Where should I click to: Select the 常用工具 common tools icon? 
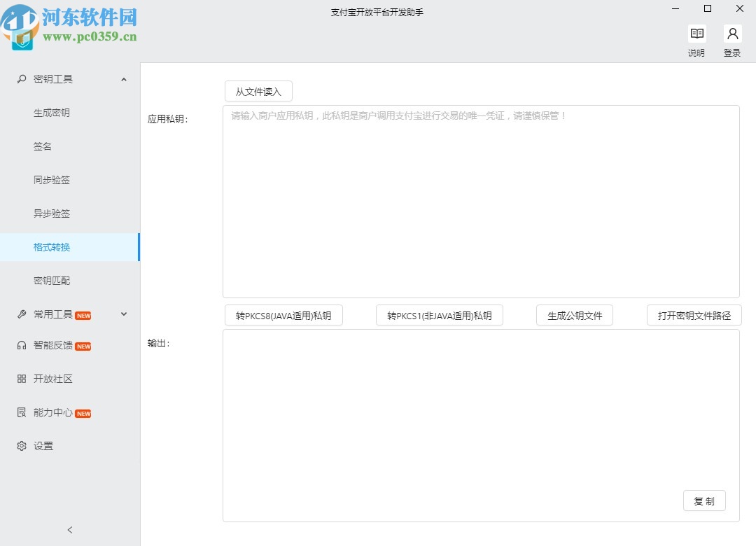point(21,314)
